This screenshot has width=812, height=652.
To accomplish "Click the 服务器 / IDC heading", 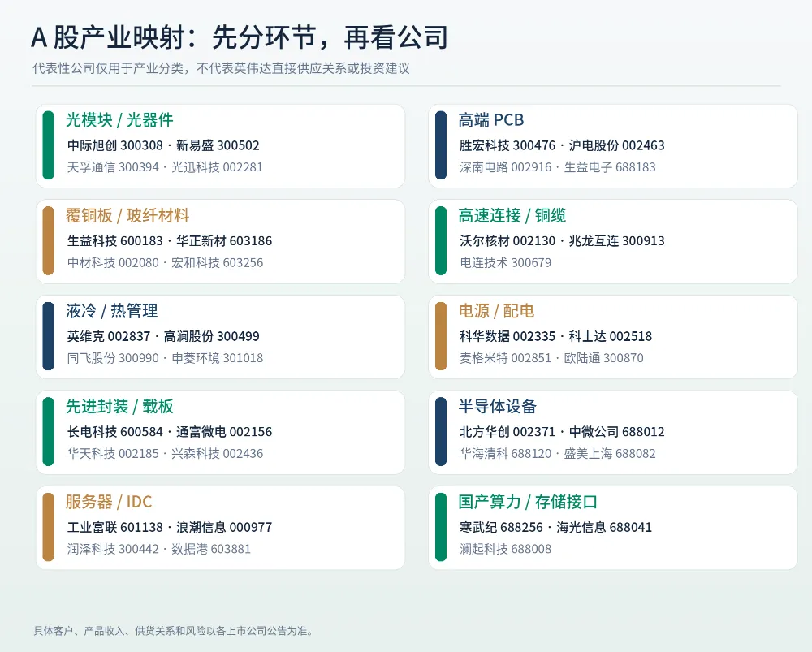I will click(109, 502).
